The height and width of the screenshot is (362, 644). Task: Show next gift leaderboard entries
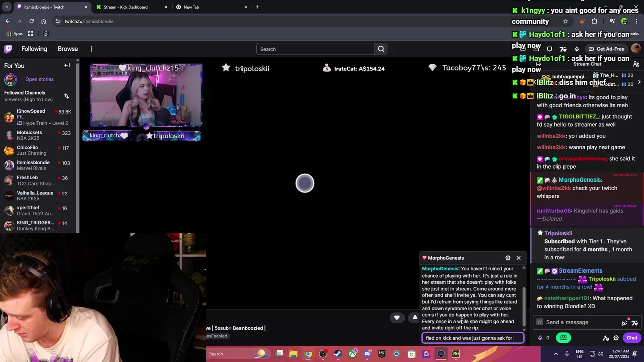[x=639, y=82]
